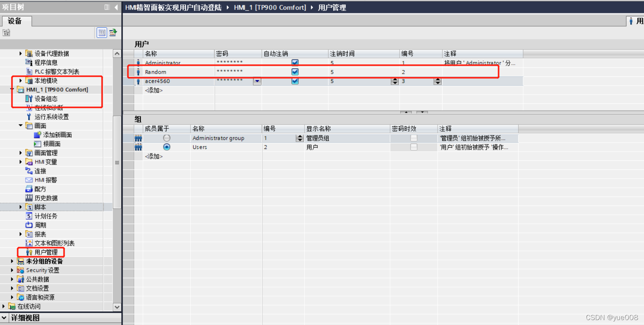Click the 语言和资源 globe icon

21,297
